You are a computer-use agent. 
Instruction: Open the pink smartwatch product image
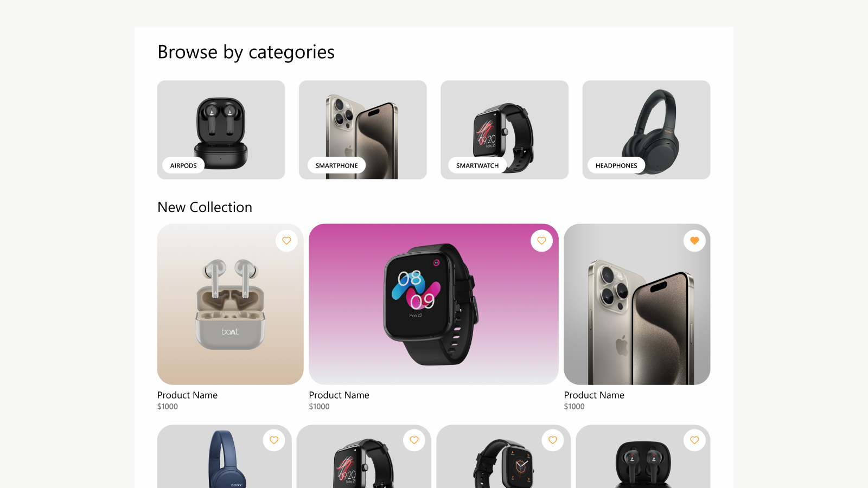point(433,304)
